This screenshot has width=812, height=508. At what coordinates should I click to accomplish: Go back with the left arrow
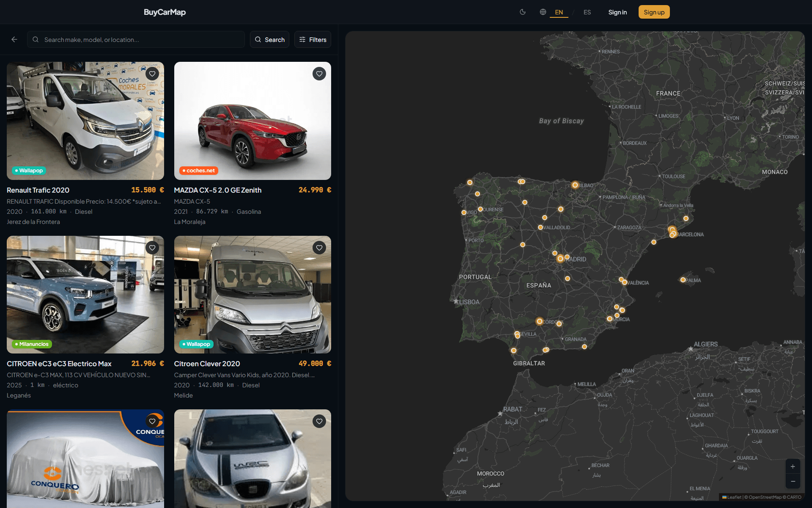tap(14, 39)
